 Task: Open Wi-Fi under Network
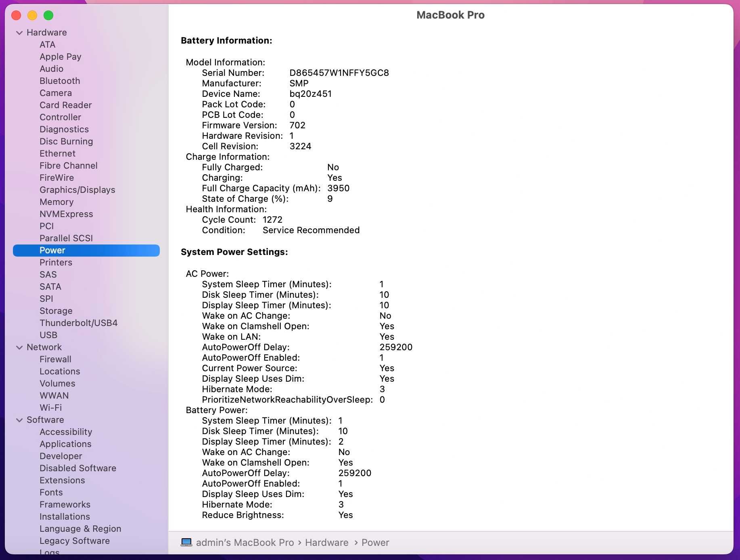tap(51, 408)
